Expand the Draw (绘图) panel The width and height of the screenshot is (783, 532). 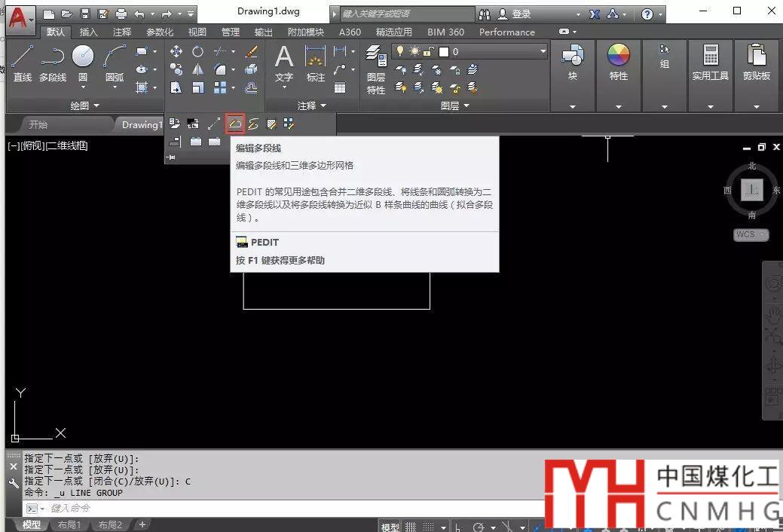coord(84,105)
